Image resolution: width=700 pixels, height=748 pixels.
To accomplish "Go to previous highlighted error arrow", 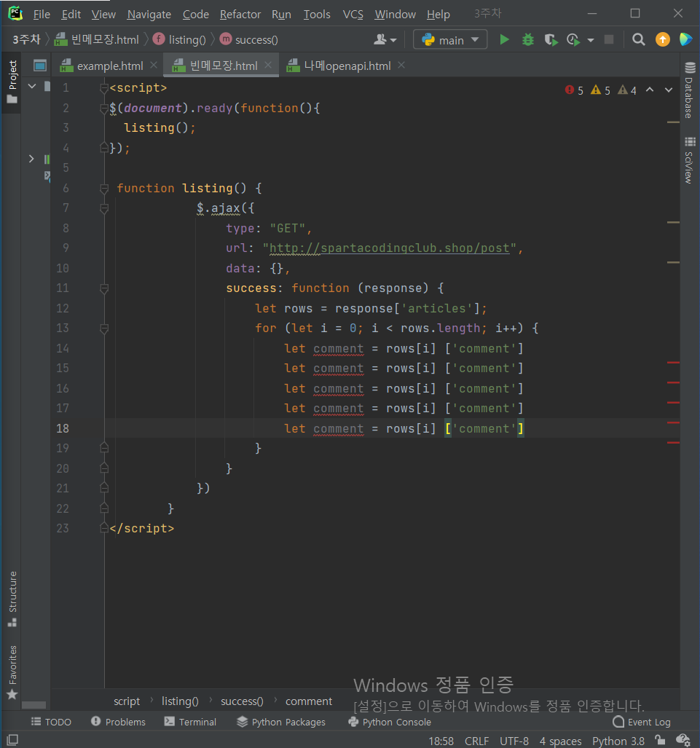I will coord(650,90).
